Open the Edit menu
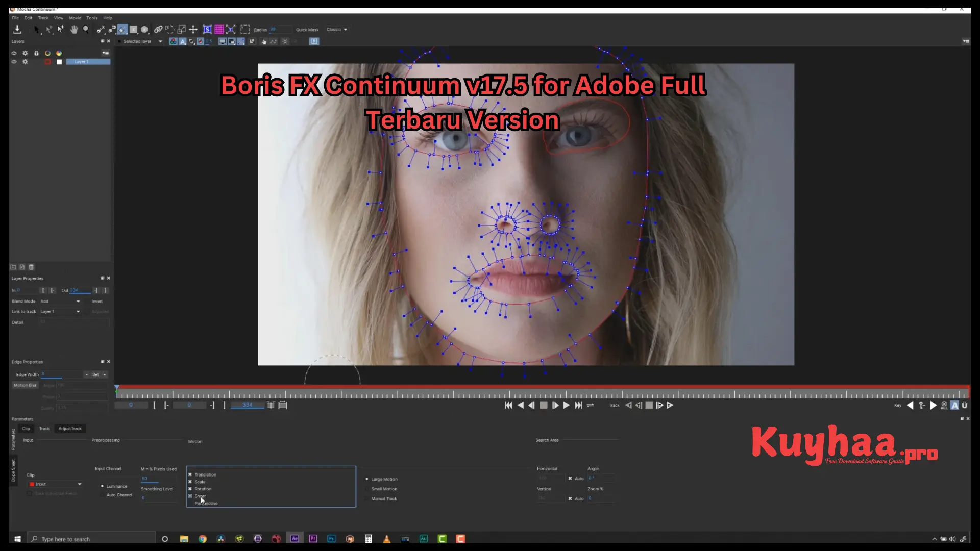Viewport: 980px width, 551px height. 28,18
